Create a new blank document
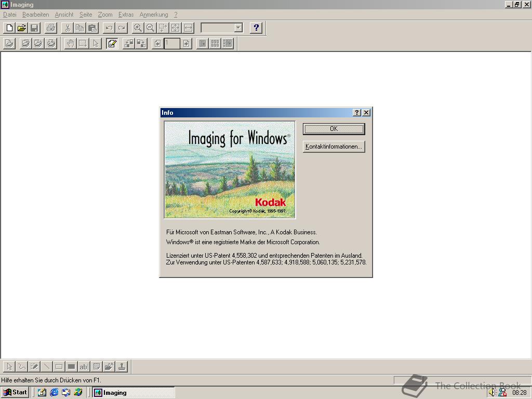Screen dimensions: 532x399 [9, 28]
